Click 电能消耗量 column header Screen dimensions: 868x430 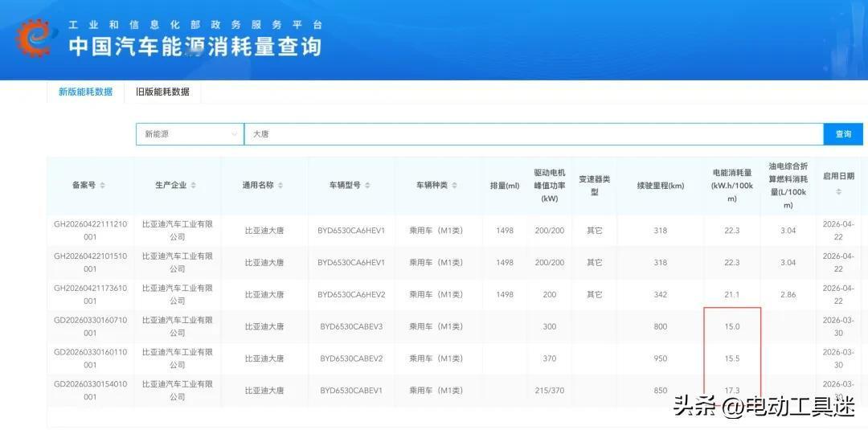732,186
